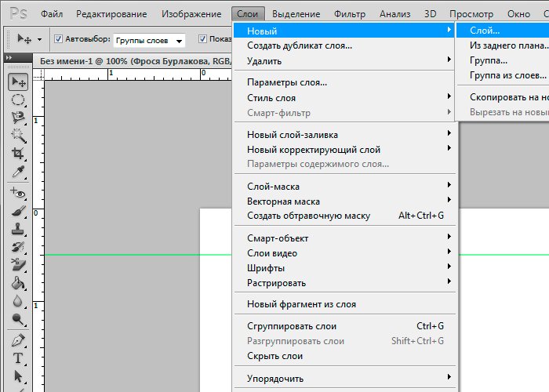Click Слой... in the Новый submenu
Screen dimensions: 549x392
tap(485, 31)
